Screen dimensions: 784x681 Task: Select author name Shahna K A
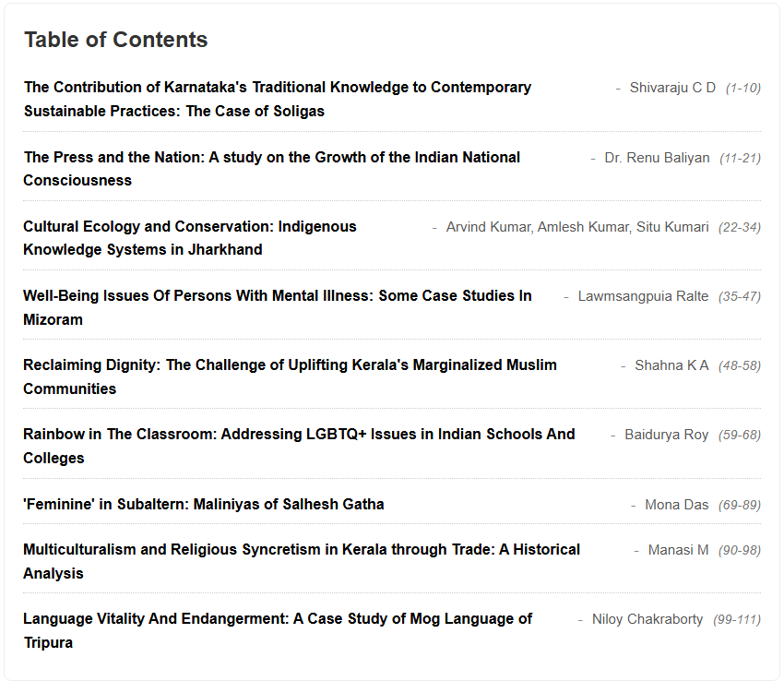coord(671,365)
